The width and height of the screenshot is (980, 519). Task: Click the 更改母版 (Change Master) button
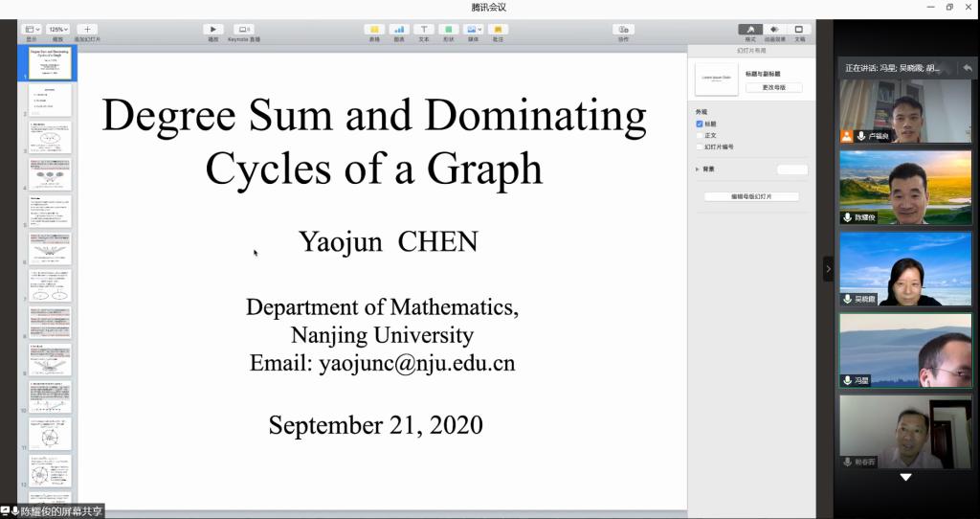point(773,87)
